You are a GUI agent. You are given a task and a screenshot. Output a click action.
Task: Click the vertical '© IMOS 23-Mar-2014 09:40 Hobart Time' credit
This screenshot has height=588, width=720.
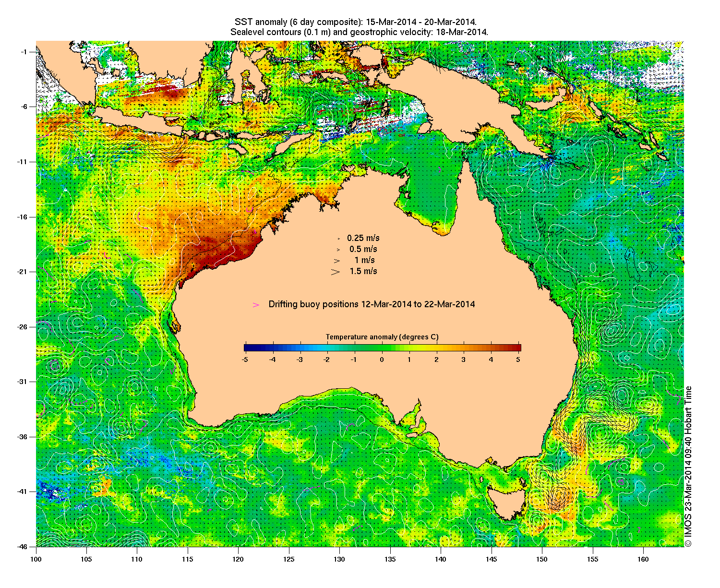[688, 466]
